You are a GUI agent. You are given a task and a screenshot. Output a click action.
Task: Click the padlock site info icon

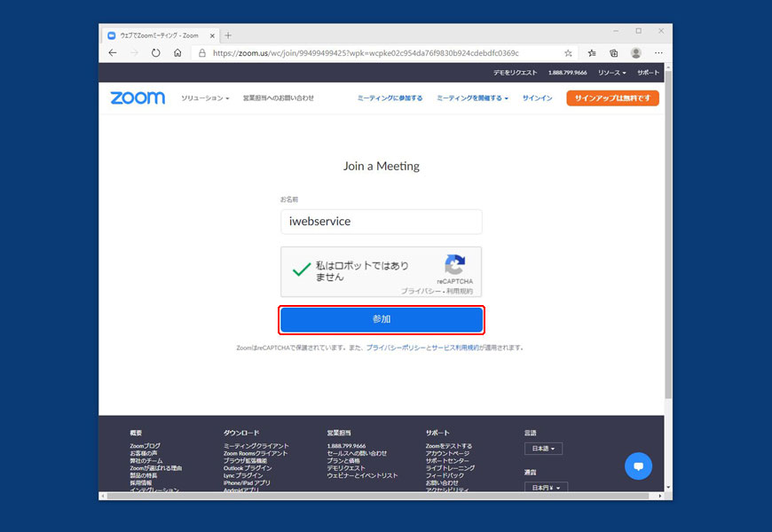tap(201, 52)
